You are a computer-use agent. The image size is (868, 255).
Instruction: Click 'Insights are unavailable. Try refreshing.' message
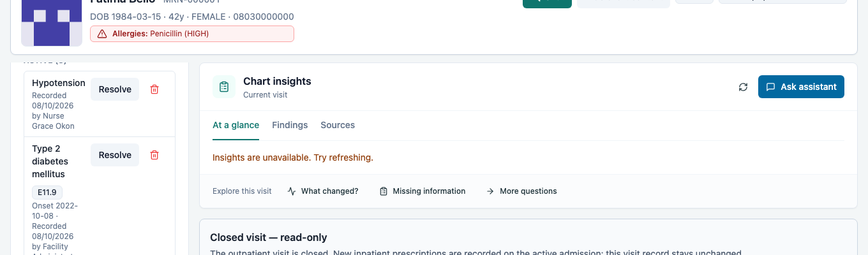(293, 157)
